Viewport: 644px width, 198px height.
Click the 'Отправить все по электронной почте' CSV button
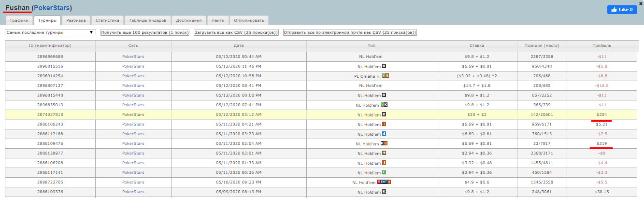tap(350, 32)
